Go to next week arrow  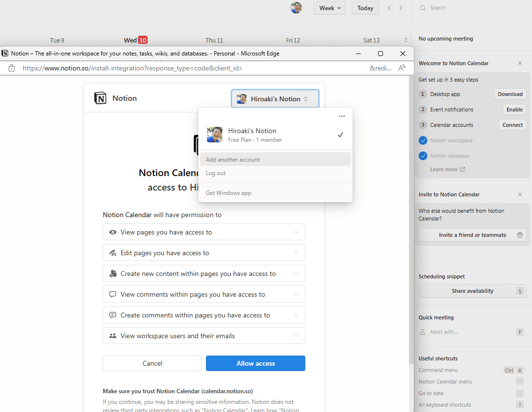(401, 8)
